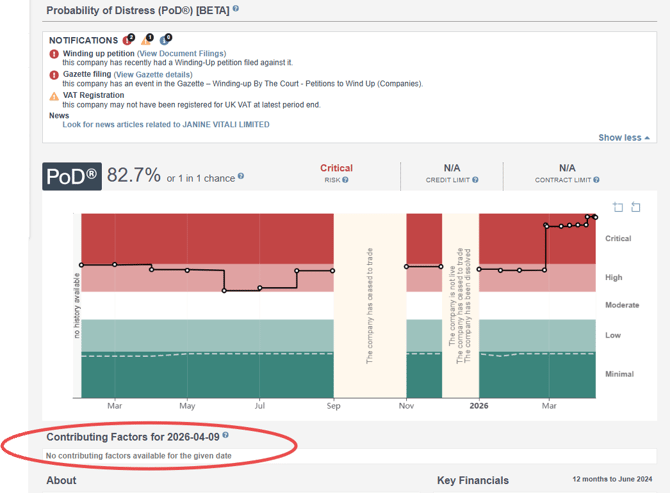Open View Document Filings link
The image size is (670, 493).
pyautogui.click(x=181, y=53)
